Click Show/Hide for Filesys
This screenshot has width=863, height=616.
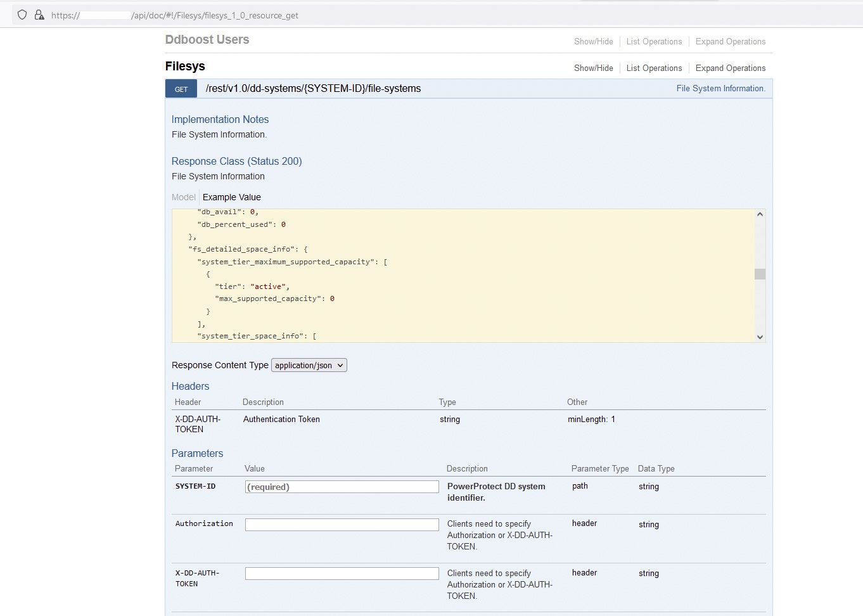pos(594,68)
